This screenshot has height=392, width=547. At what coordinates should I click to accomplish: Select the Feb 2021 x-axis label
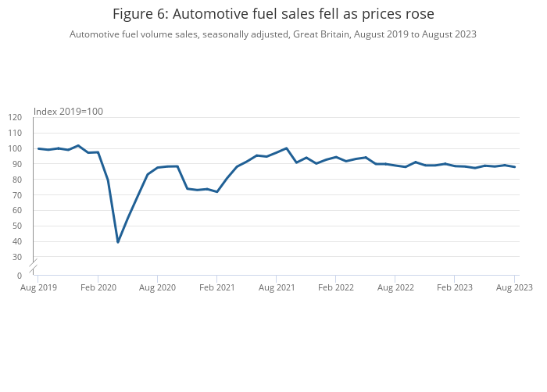pos(216,287)
